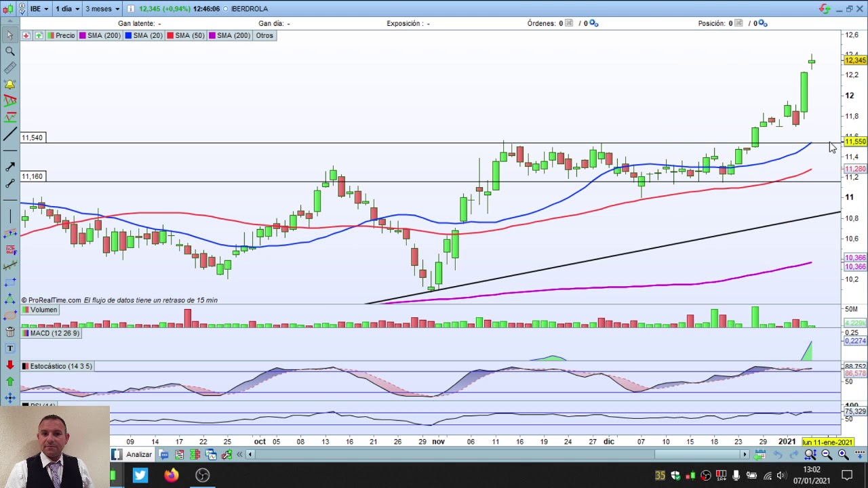Open the Windows notification center

[847, 475]
